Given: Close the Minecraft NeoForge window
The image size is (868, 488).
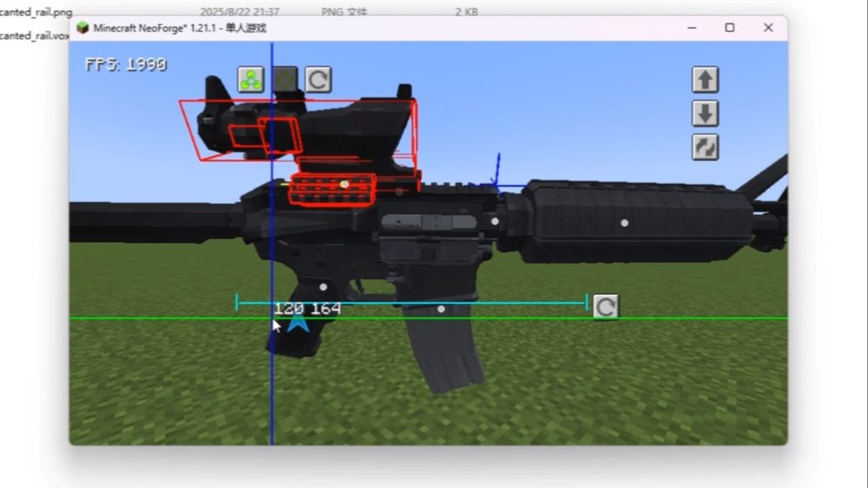Looking at the screenshot, I should (768, 28).
